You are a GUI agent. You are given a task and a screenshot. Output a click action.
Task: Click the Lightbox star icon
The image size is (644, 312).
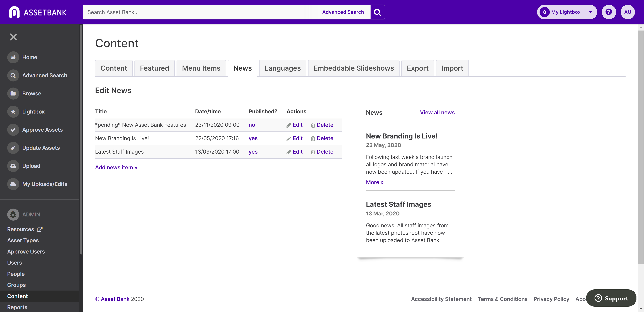pos(13,111)
